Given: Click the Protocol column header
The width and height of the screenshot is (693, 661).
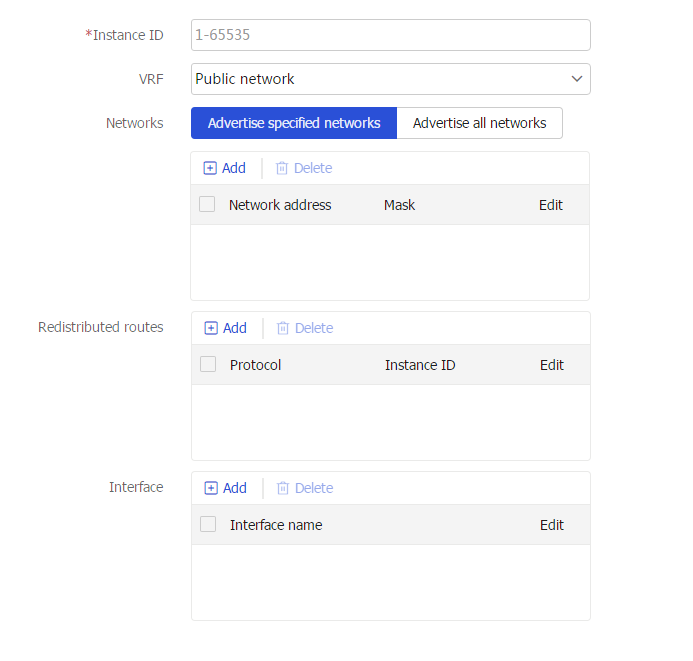Looking at the screenshot, I should pyautogui.click(x=255, y=365).
